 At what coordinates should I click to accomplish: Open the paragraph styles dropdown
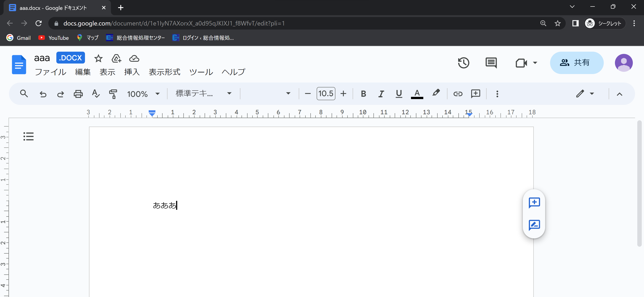point(204,93)
